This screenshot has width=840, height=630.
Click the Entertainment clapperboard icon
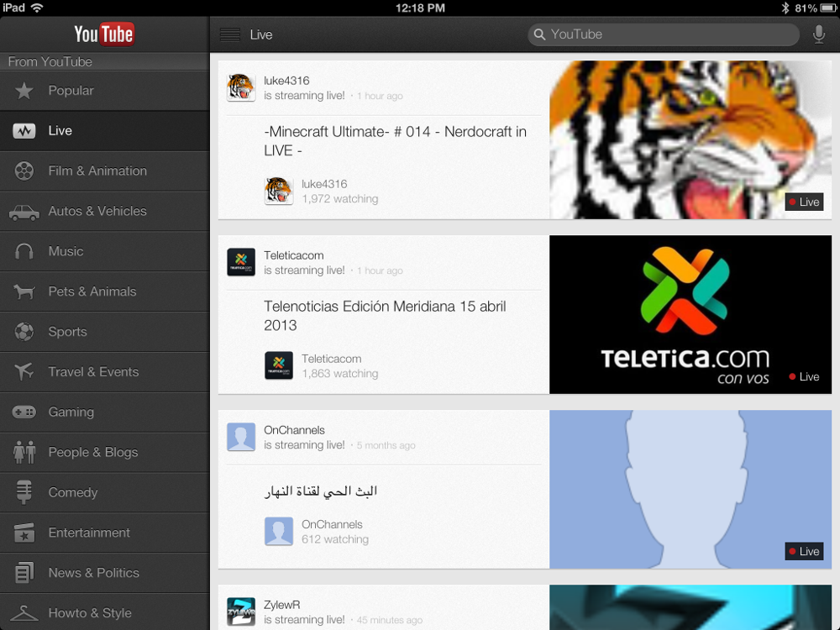click(24, 533)
